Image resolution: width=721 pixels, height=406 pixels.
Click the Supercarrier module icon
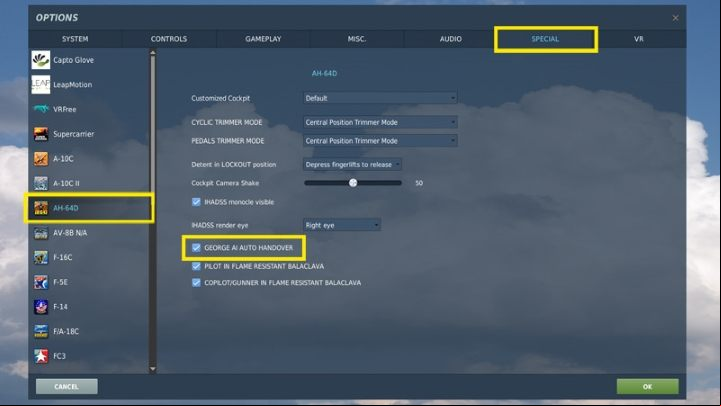(x=40, y=134)
